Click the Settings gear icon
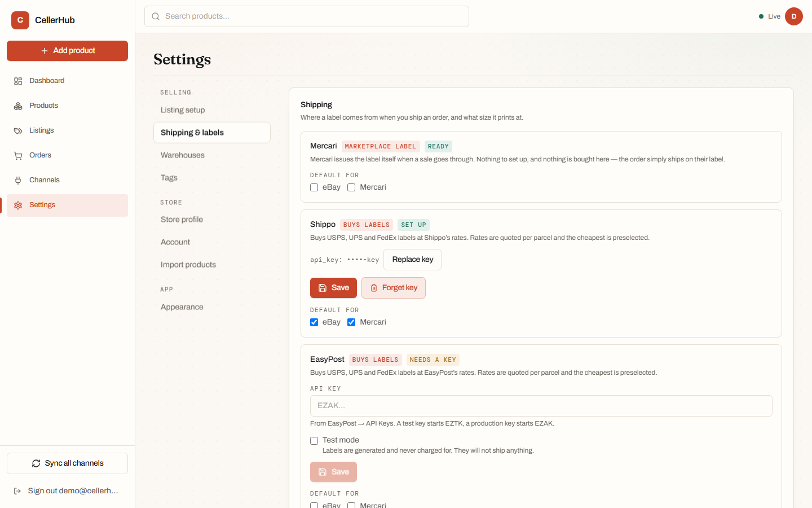Viewport: 812px width, 508px height. coord(18,205)
